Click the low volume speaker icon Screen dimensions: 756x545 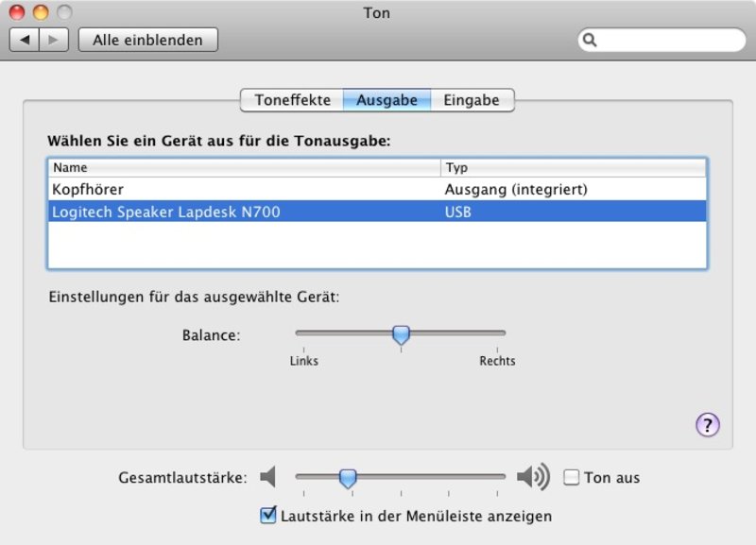(x=268, y=477)
